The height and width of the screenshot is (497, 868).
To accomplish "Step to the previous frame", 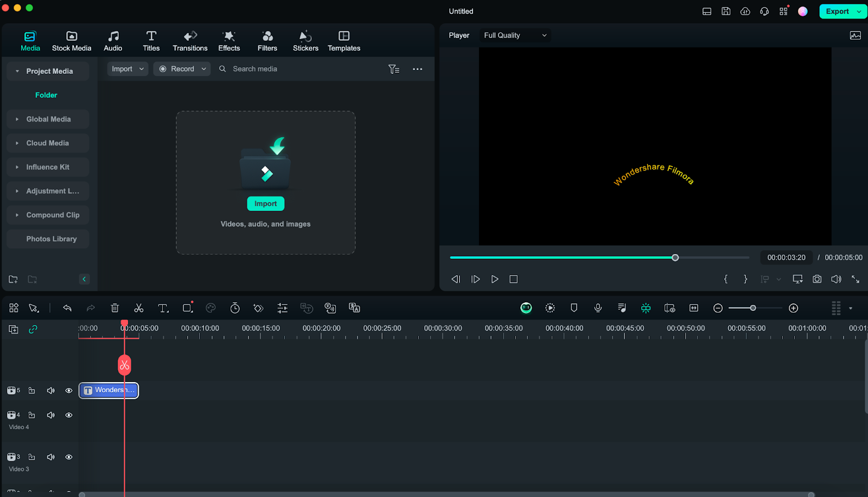I will click(456, 279).
